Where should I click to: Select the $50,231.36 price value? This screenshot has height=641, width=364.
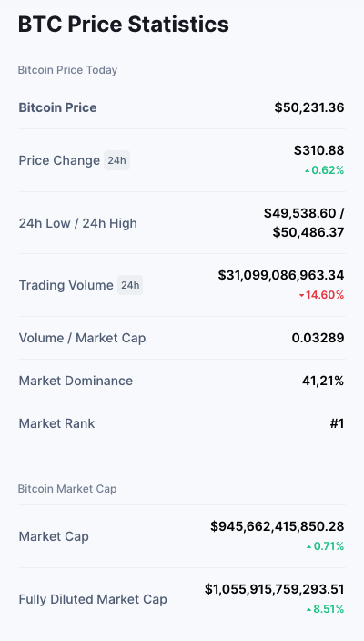click(309, 107)
